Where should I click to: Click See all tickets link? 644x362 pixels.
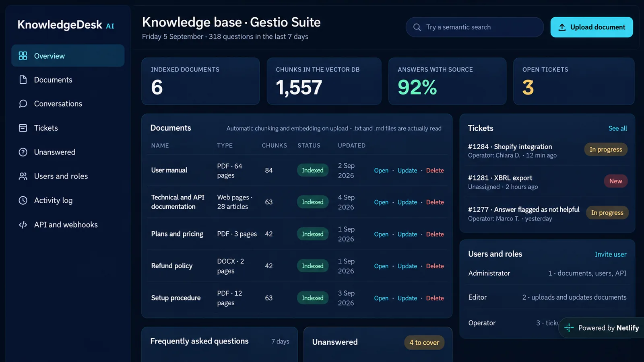pyautogui.click(x=617, y=128)
